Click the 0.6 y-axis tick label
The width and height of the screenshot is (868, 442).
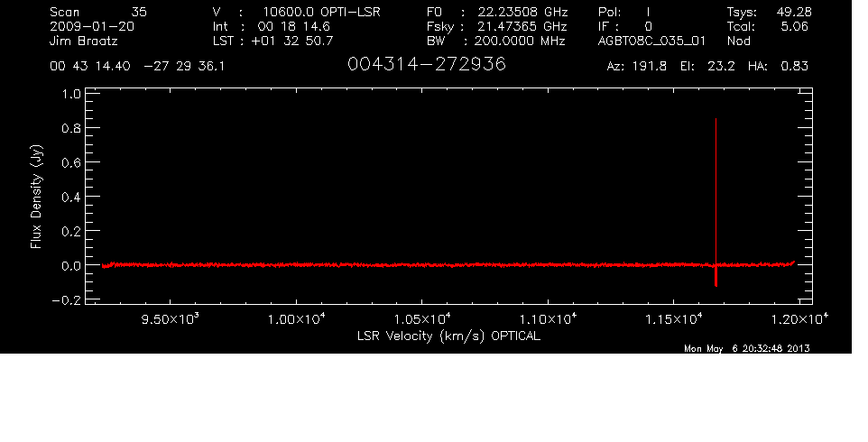(x=71, y=162)
